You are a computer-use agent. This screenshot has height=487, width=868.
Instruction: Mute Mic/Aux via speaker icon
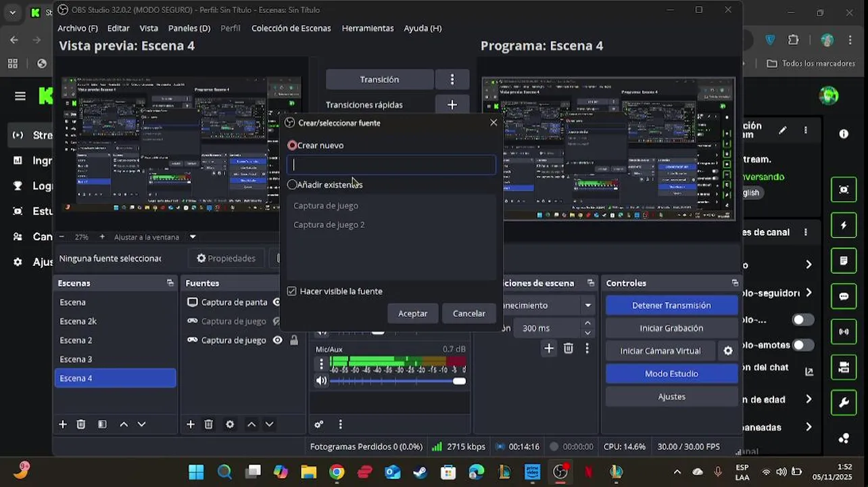[x=322, y=381]
